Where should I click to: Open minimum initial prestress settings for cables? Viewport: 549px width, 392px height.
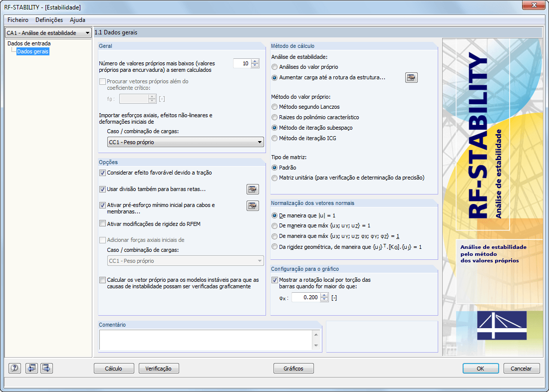tap(253, 205)
